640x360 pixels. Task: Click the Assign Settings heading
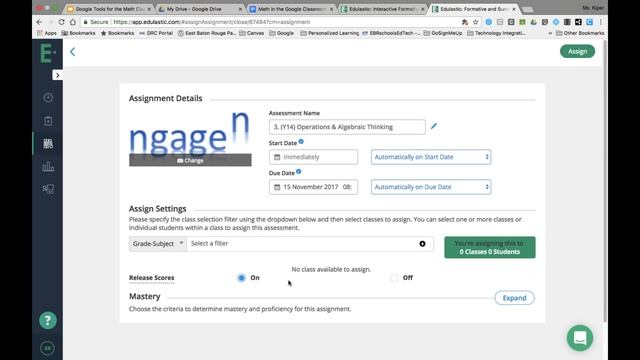point(158,209)
